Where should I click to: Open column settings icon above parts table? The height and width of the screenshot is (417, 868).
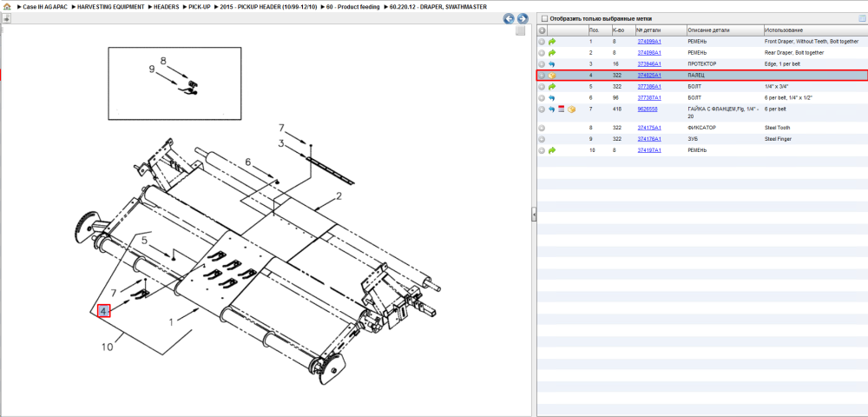click(x=861, y=18)
